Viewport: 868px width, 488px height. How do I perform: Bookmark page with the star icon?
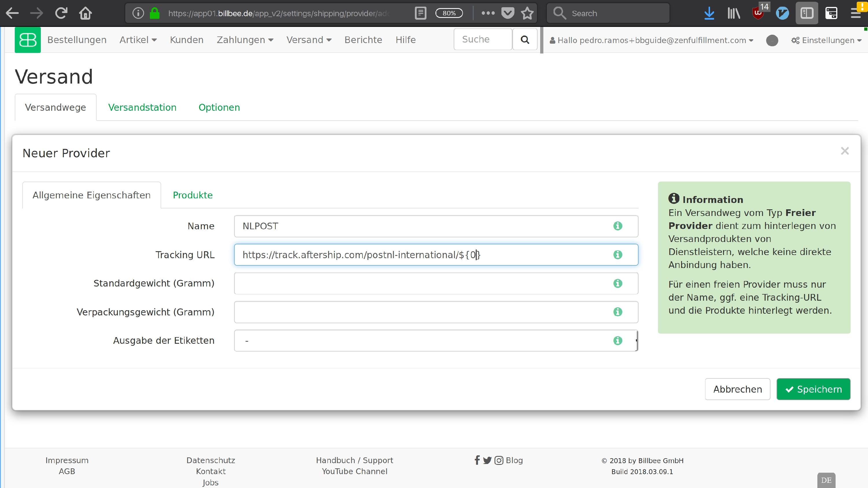(x=527, y=14)
